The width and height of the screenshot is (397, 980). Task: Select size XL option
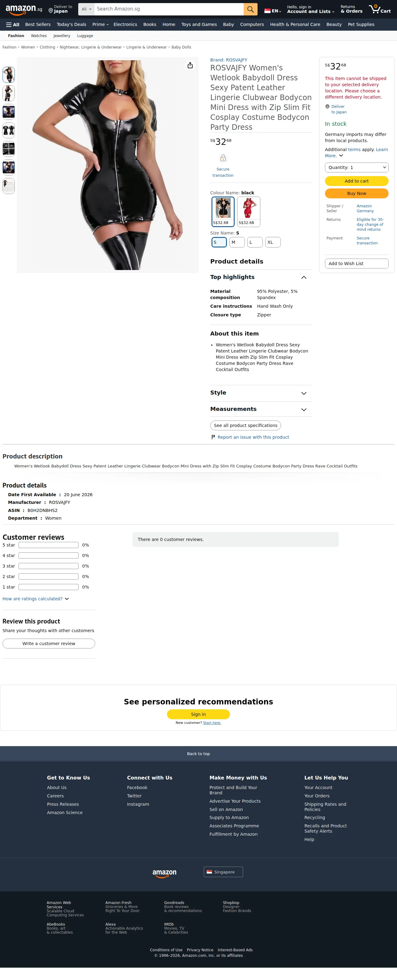273,242
